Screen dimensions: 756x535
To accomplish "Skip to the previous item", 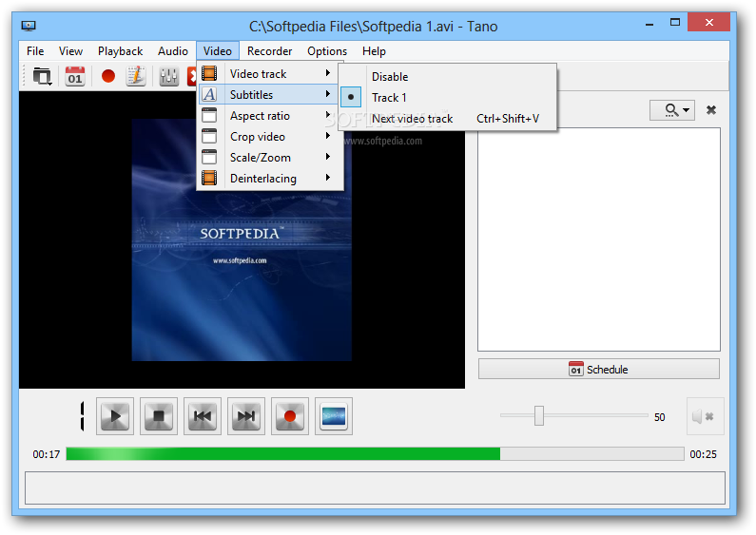I will [x=203, y=416].
